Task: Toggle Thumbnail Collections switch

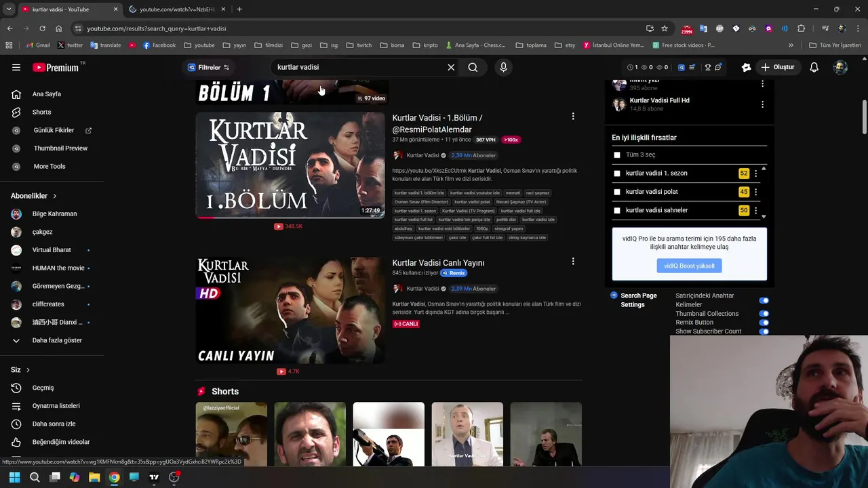Action: [764, 314]
